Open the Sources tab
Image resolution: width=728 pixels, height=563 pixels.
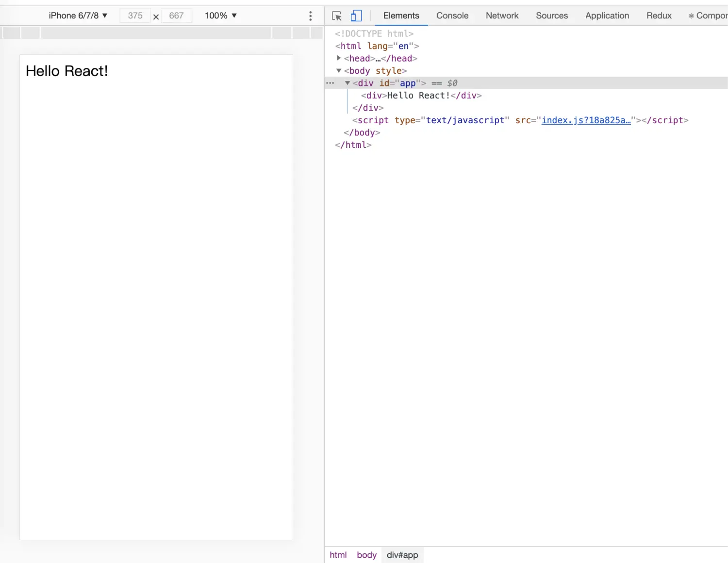(x=552, y=16)
